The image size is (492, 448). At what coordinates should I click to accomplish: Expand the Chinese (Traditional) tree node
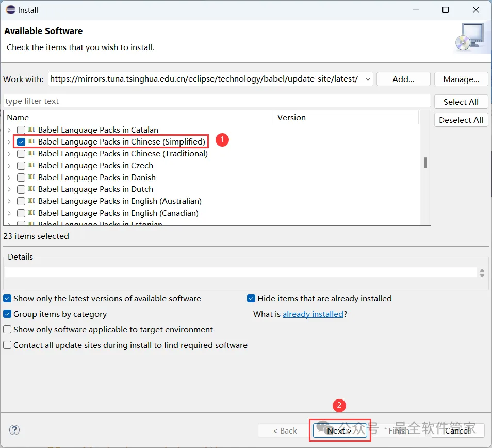[x=9, y=153]
